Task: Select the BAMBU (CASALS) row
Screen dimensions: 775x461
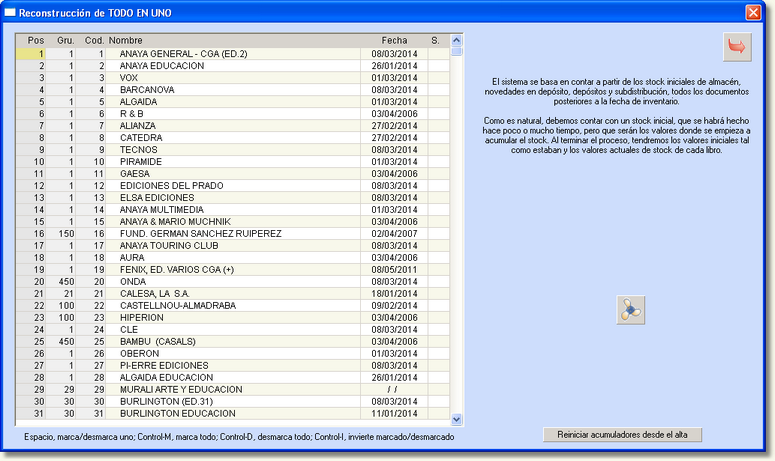Action: tap(233, 341)
